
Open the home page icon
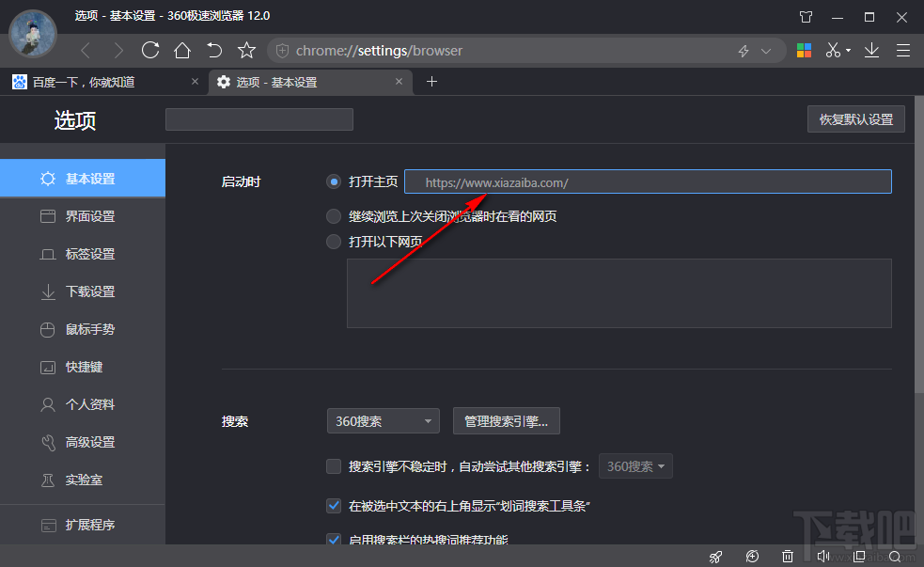point(182,50)
